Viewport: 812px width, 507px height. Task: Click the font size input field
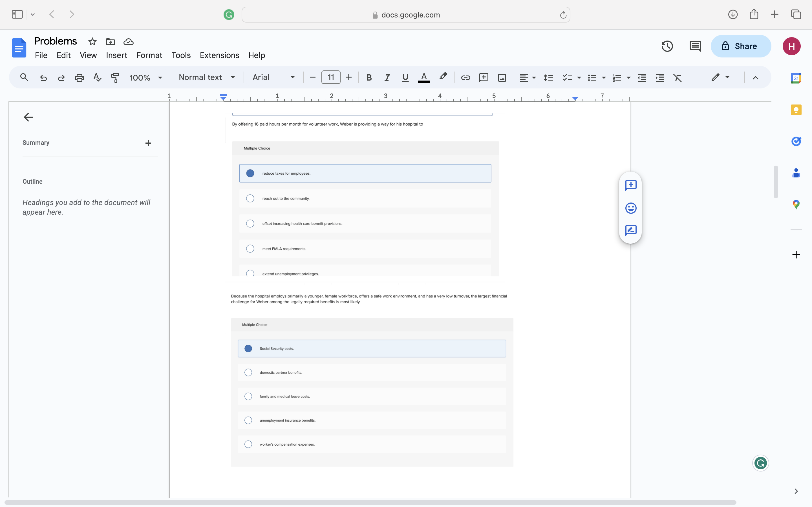pos(330,77)
